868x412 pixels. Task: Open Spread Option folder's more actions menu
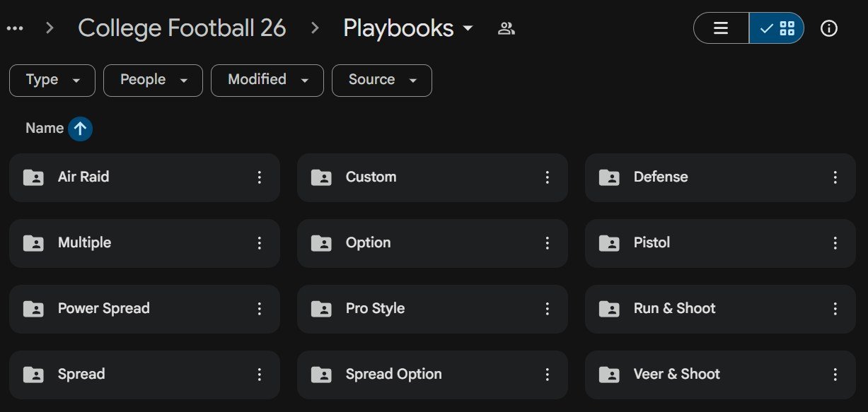[548, 375]
